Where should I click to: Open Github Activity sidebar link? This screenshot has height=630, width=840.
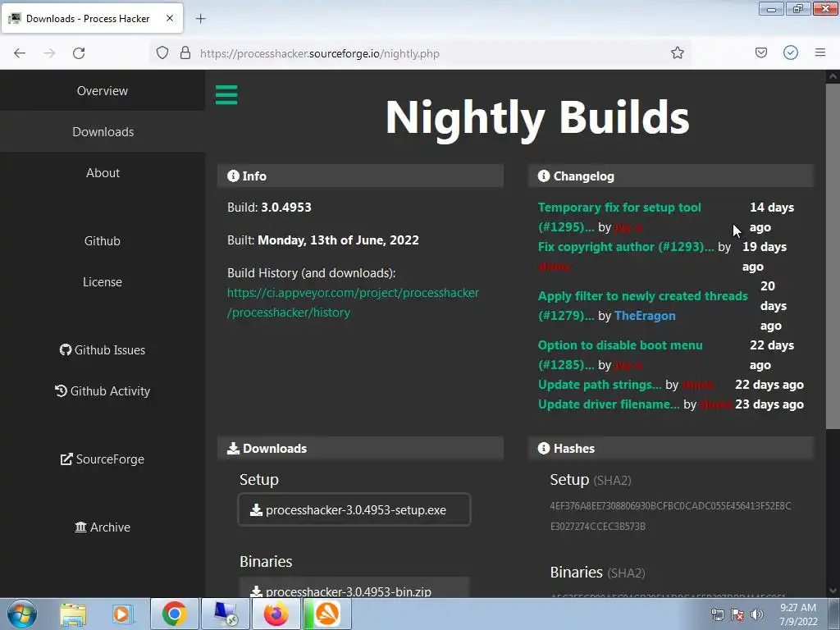[x=103, y=391]
